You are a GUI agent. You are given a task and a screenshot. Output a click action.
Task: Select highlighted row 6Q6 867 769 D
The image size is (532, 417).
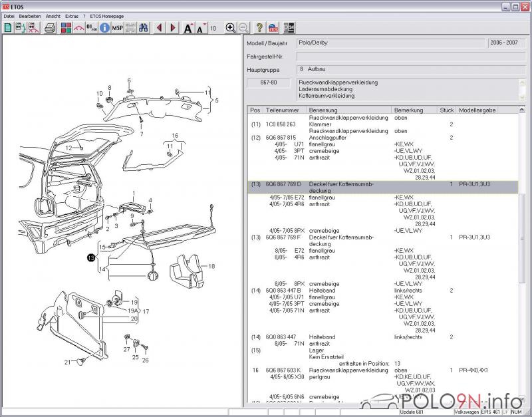(383, 188)
